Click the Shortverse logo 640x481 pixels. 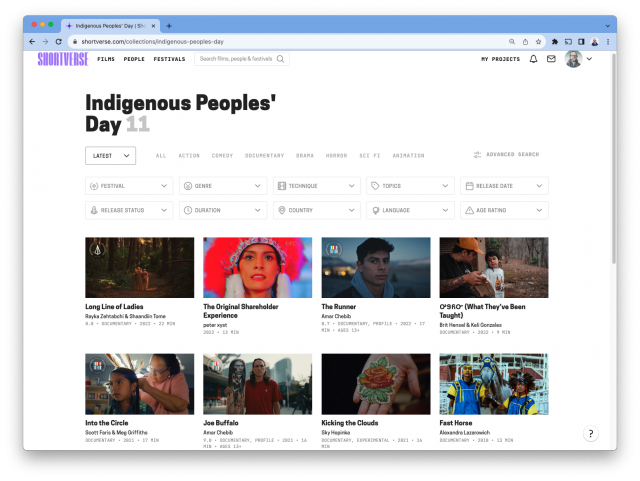pos(63,59)
